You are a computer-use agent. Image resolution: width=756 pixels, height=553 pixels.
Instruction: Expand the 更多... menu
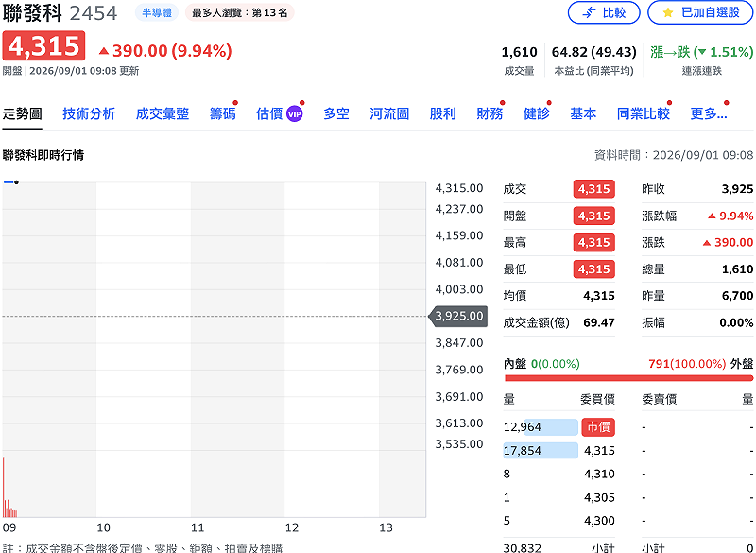coord(708,113)
